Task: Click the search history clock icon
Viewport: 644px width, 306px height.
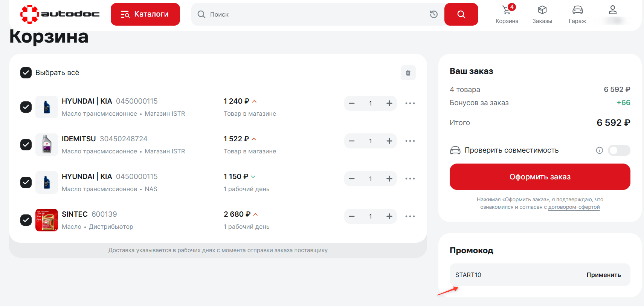Action: point(434,14)
